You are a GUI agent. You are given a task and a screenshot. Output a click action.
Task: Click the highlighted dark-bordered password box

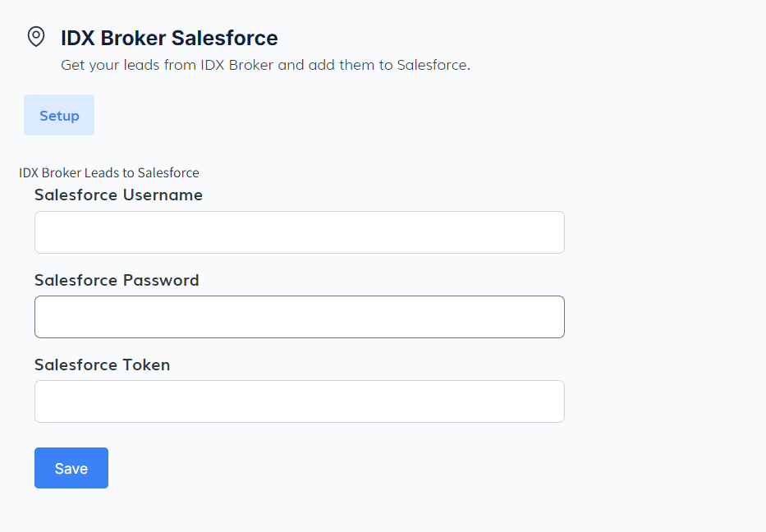point(299,317)
